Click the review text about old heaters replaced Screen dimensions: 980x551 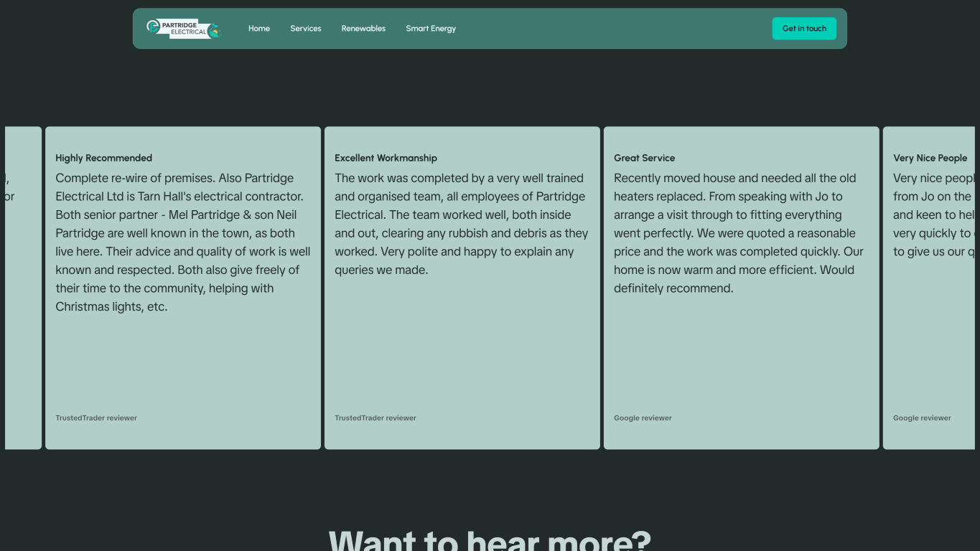(x=739, y=233)
